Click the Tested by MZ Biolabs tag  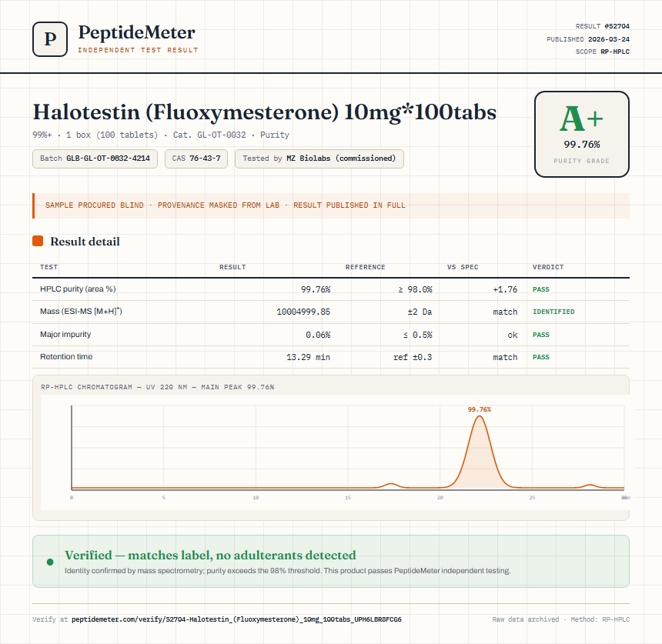319,158
